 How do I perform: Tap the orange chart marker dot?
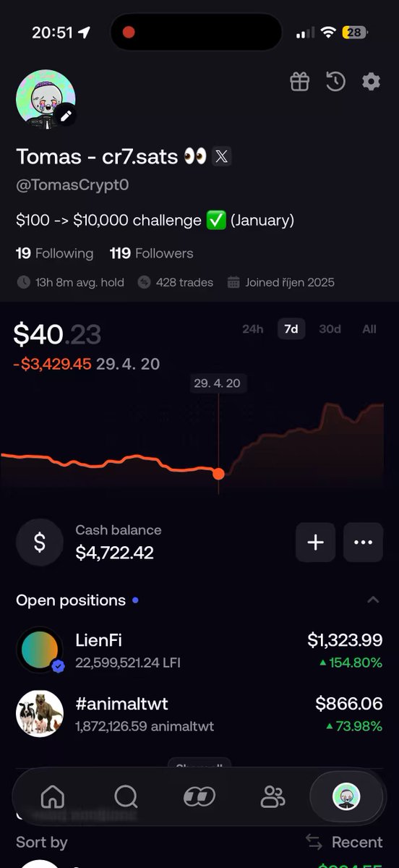click(x=218, y=474)
